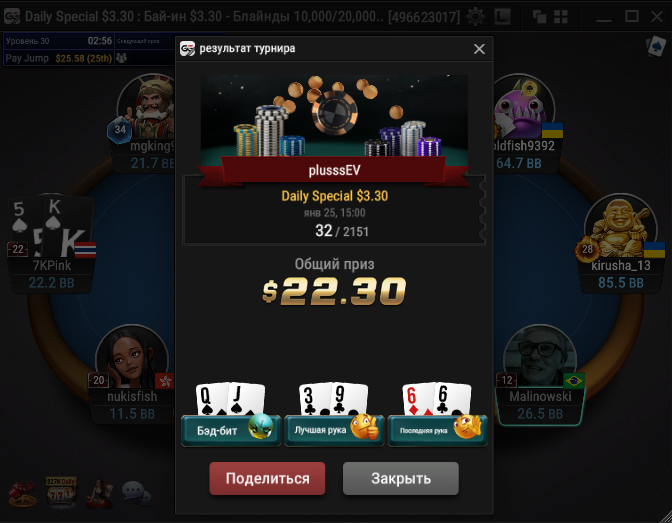Click the table layout icon beside gear
The image size is (672, 523).
[x=502, y=17]
